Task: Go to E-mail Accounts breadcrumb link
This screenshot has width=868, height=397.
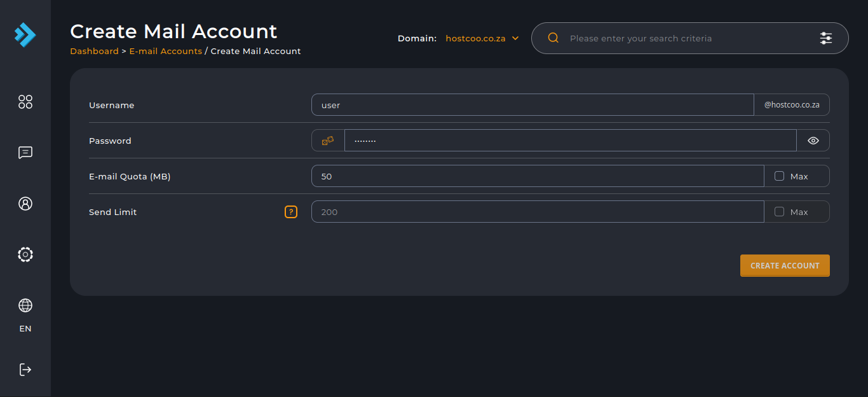Action: pos(166,51)
